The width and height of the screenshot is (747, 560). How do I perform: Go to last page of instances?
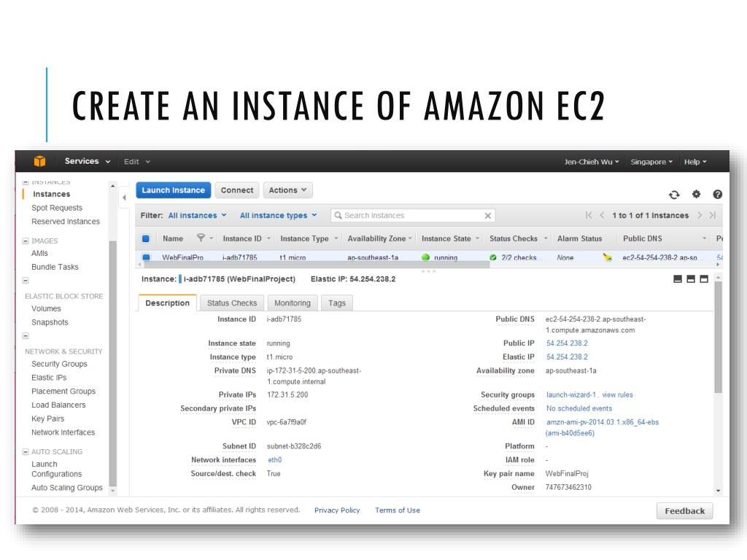point(713,215)
